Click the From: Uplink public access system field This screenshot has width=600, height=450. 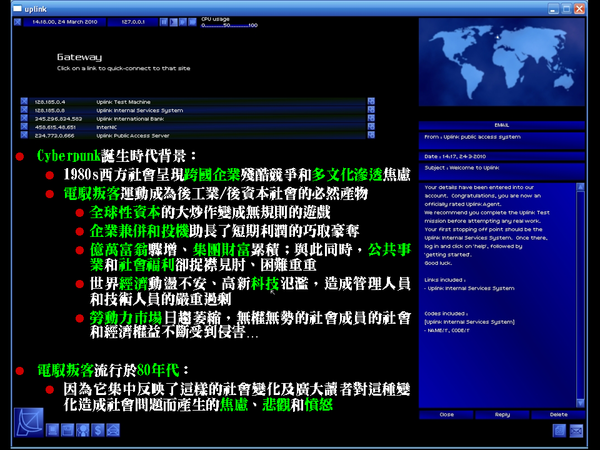pyautogui.click(x=502, y=140)
